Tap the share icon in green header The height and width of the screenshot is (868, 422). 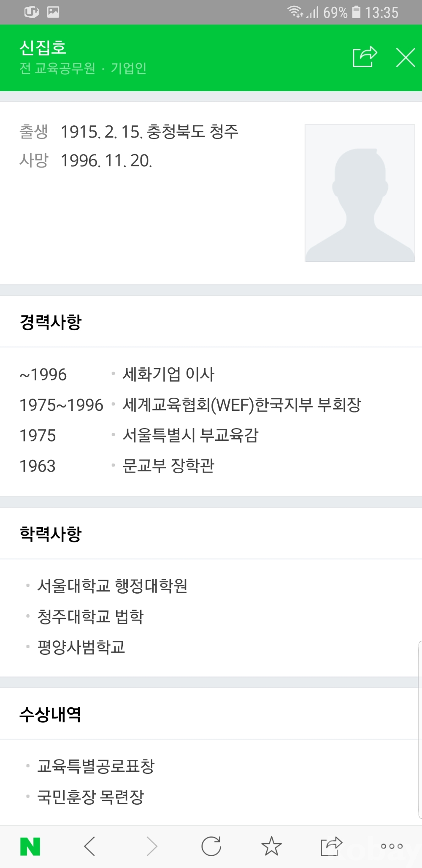(365, 57)
